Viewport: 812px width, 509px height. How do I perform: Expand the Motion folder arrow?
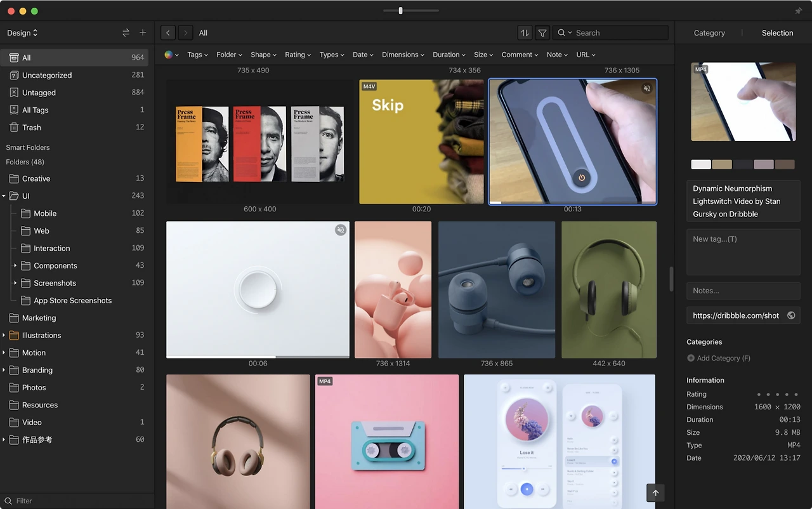[4, 353]
